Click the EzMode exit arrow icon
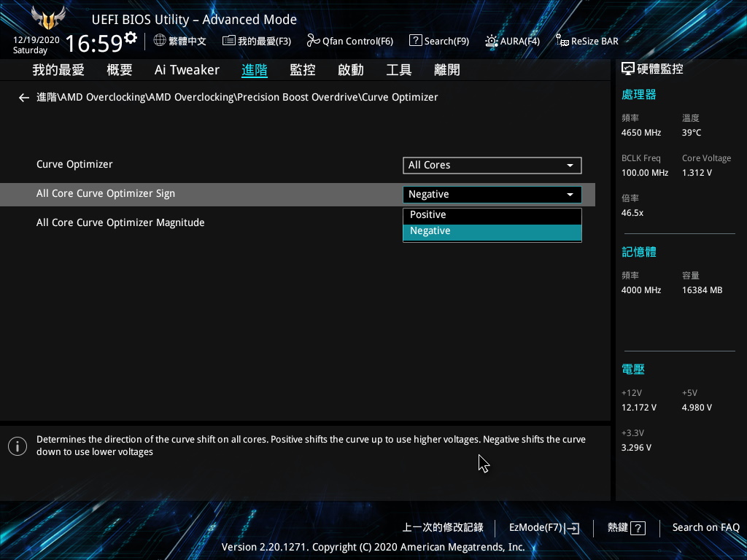Viewport: 747px width, 560px height. click(x=572, y=528)
